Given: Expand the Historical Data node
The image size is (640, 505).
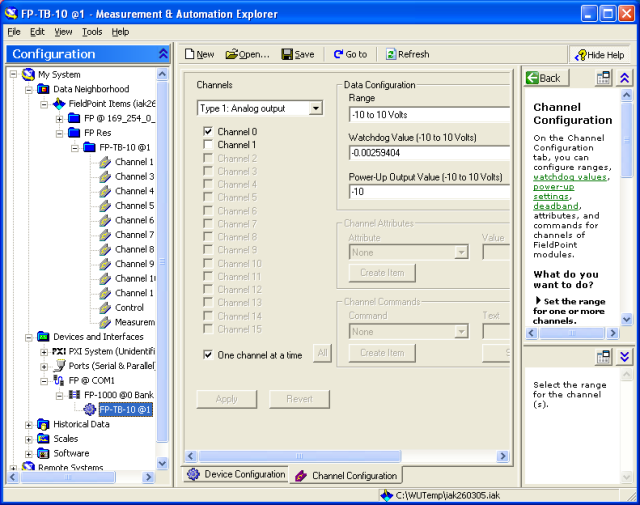Looking at the screenshot, I should (29, 425).
